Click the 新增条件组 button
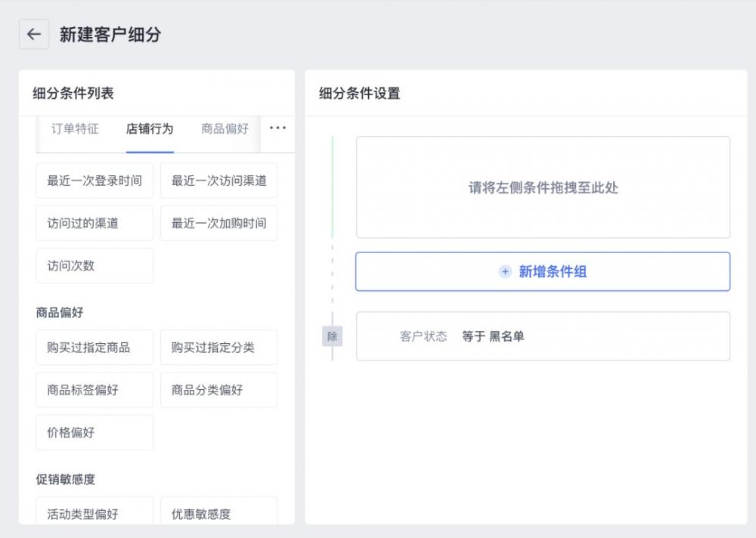 click(x=543, y=271)
